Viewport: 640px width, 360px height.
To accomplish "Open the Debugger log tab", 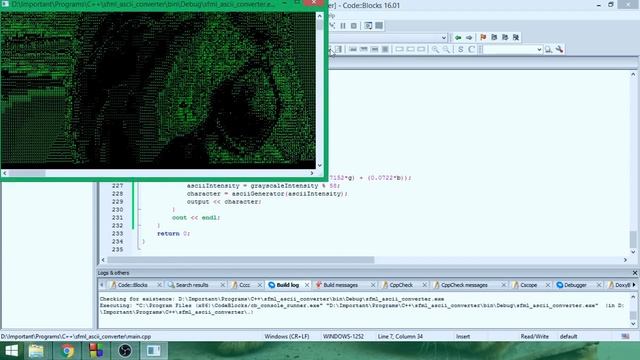I will pyautogui.click(x=575, y=285).
